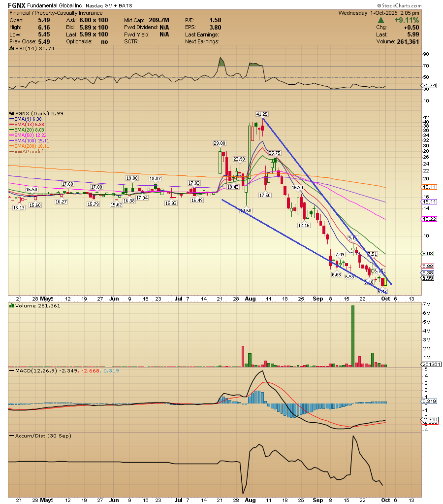Select the EMA(9) 6.38 legend entry
The width and height of the screenshot is (443, 504).
[28, 119]
